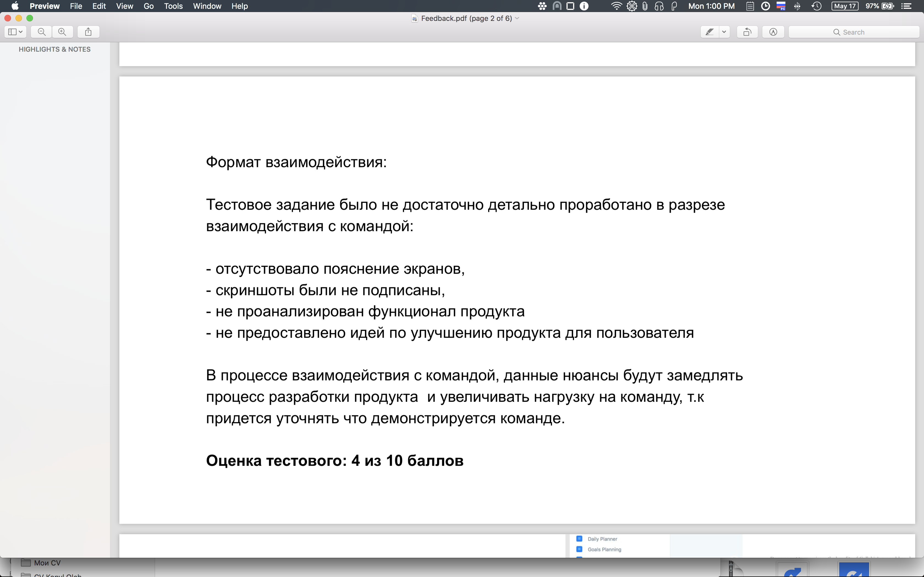Click the Zoom In magnifier button
The height and width of the screenshot is (577, 924).
pyautogui.click(x=62, y=32)
